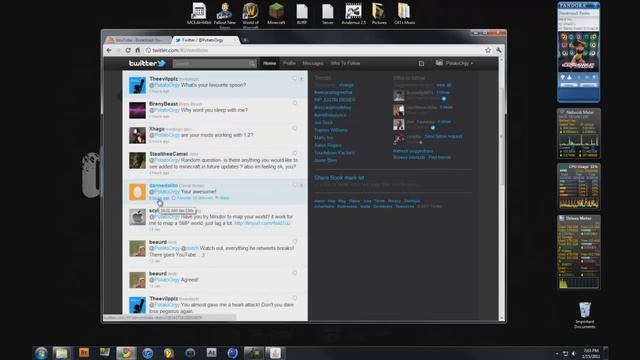Click Xhaga profile picture
The height and width of the screenshot is (360, 640).
point(137,135)
